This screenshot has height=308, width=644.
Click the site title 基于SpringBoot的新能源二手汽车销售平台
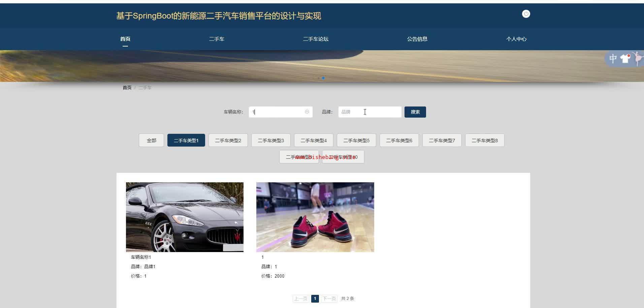click(219, 16)
